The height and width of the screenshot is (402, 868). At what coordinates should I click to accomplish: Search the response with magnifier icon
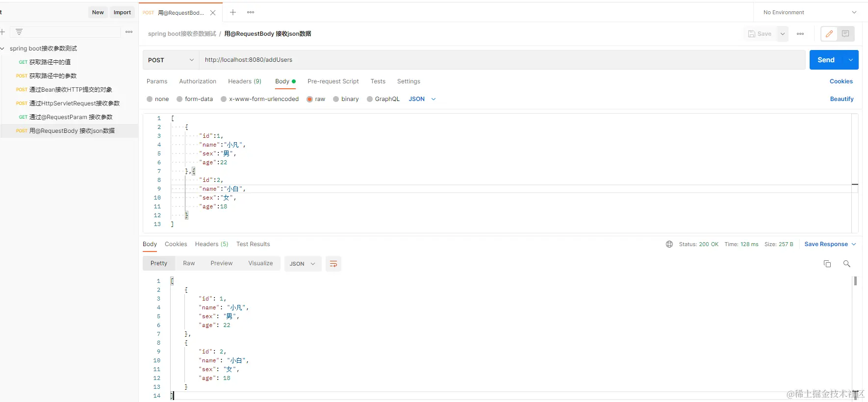coord(846,264)
